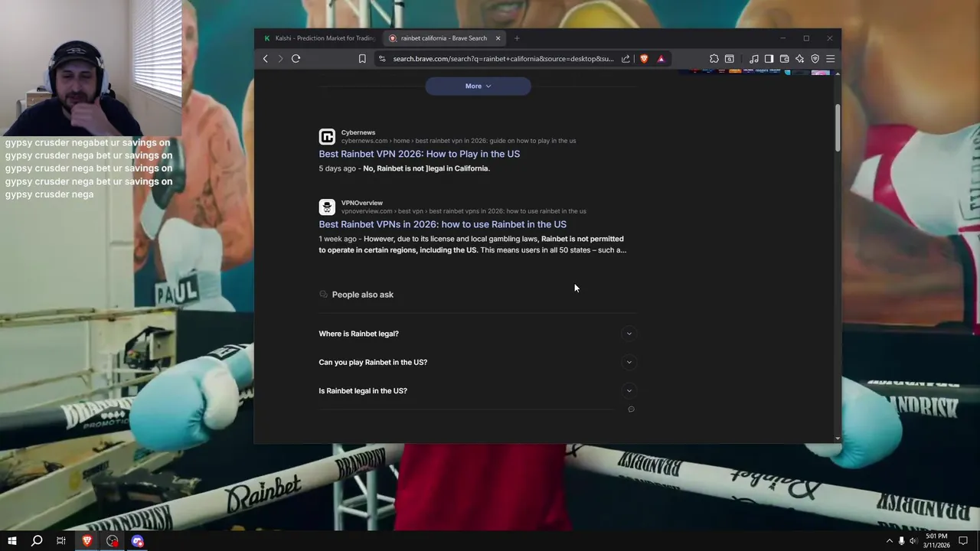Bookmark this page with the bookmark icon
980x551 pixels.
[x=362, y=59]
